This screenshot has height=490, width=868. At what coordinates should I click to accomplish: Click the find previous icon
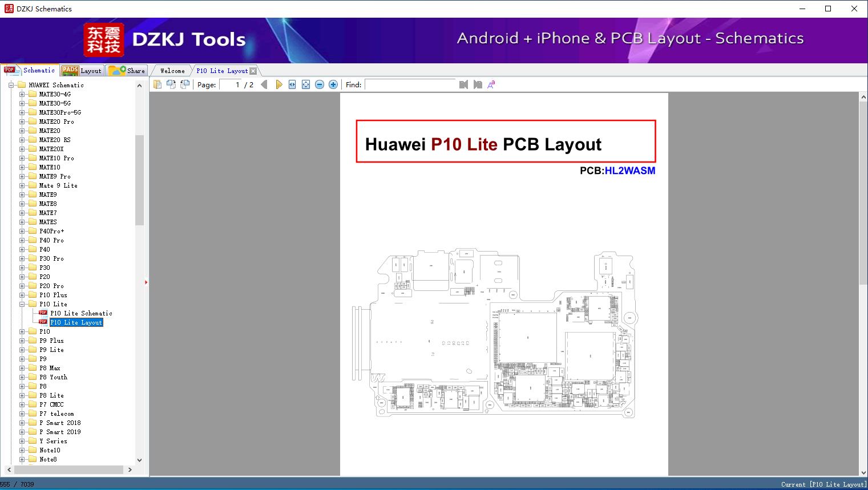(463, 84)
